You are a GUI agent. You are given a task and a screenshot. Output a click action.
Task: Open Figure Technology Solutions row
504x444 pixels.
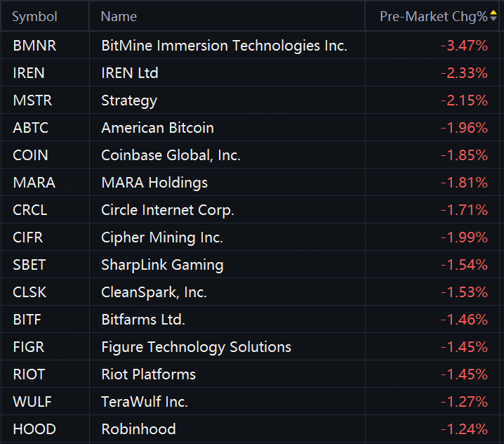(196, 347)
